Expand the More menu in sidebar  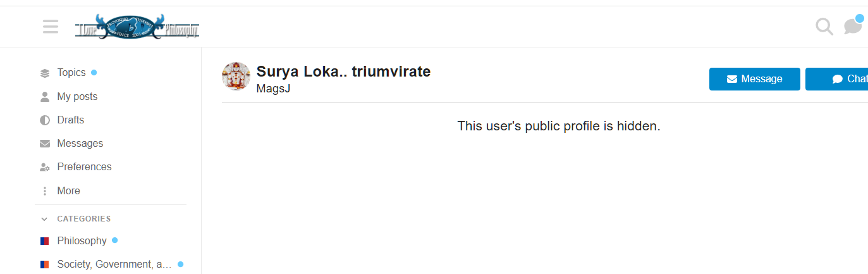coord(68,190)
